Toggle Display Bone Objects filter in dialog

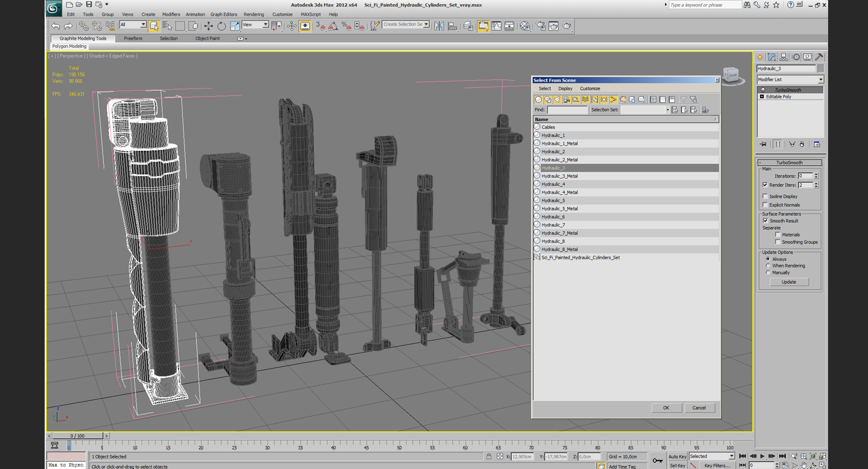point(613,100)
